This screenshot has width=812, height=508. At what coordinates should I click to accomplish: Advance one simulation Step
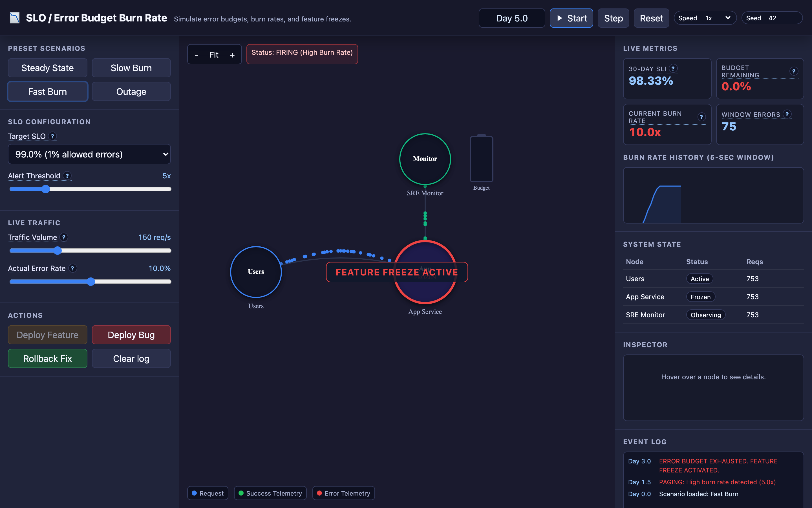[613, 18]
